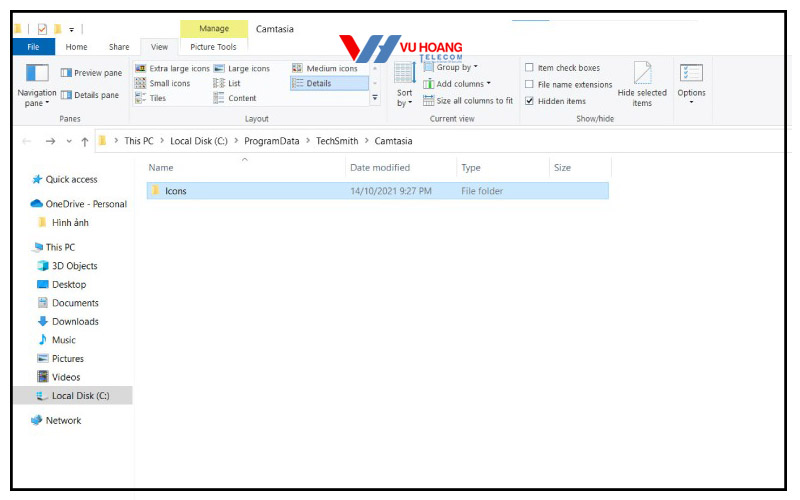This screenshot has height=500, width=800.
Task: Switch to List layout
Action: [x=227, y=83]
